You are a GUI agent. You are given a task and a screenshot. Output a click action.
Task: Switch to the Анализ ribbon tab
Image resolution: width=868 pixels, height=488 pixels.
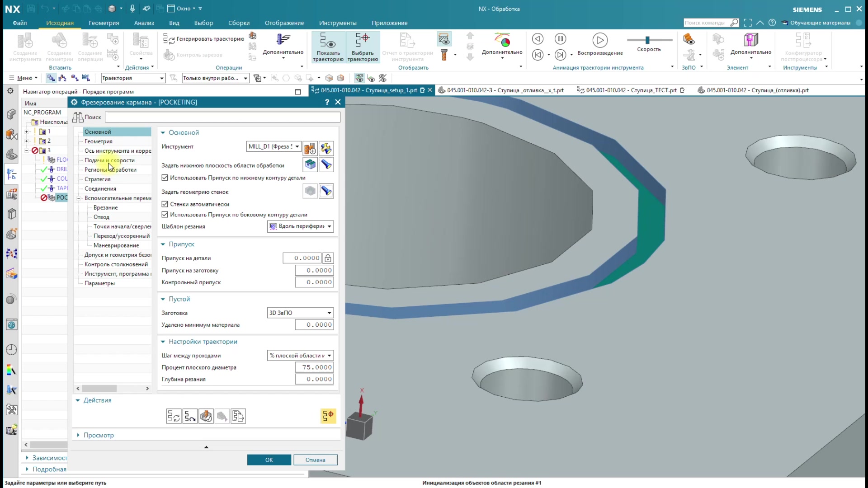[144, 23]
